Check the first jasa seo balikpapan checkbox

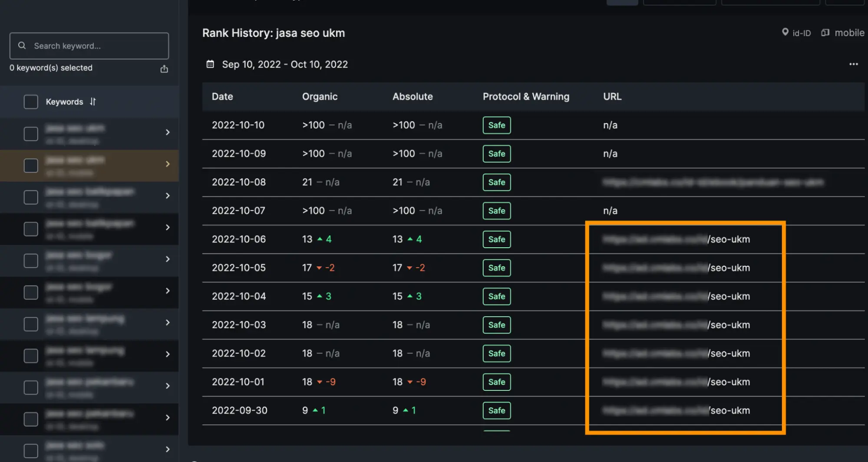coord(31,197)
